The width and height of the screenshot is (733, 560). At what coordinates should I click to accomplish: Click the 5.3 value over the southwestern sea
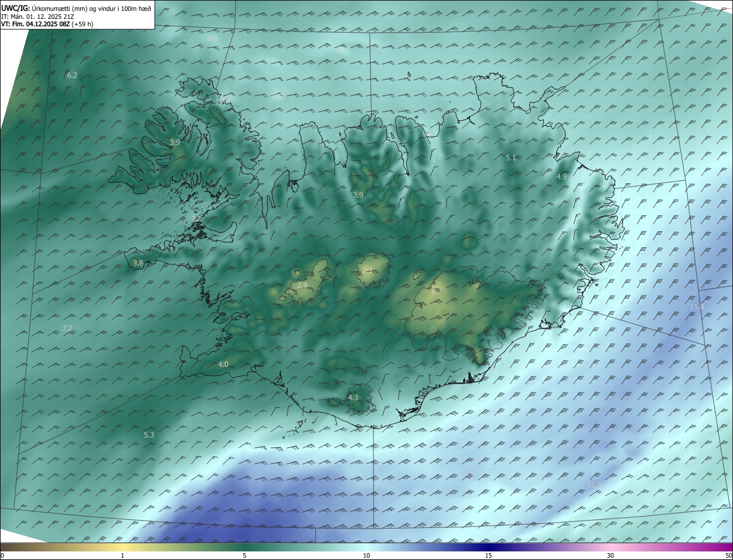pyautogui.click(x=149, y=435)
